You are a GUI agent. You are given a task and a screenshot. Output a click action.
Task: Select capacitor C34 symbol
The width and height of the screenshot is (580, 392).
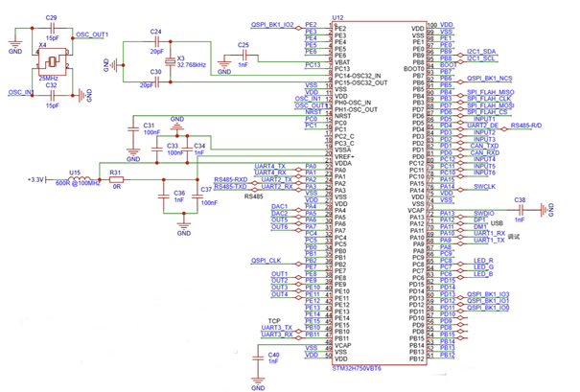point(188,150)
